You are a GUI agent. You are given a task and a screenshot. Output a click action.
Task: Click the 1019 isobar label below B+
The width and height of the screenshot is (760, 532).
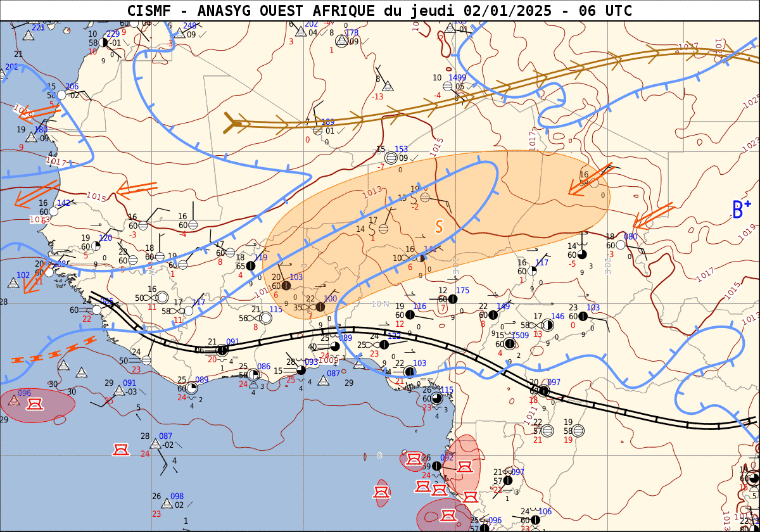pyautogui.click(x=747, y=232)
